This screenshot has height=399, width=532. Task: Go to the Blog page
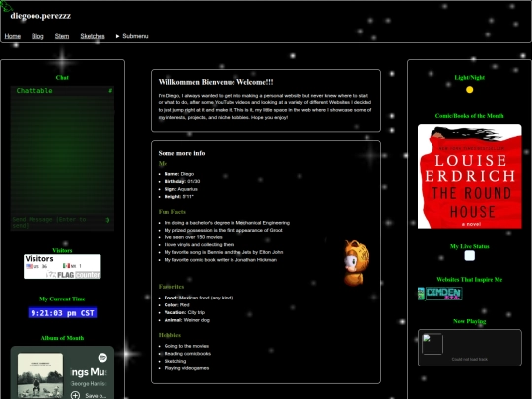click(37, 36)
